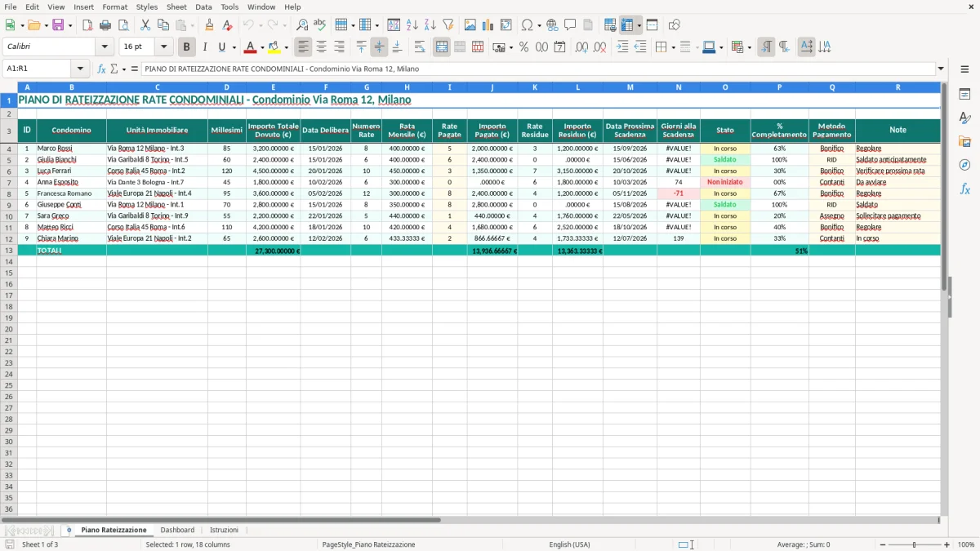Toggle Center Horizontally alignment
The height and width of the screenshot is (551, 980).
321,47
